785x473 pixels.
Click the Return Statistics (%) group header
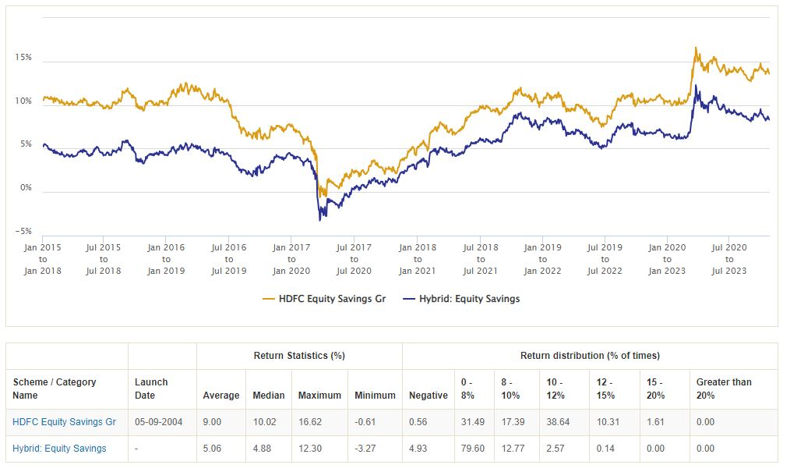(x=299, y=356)
